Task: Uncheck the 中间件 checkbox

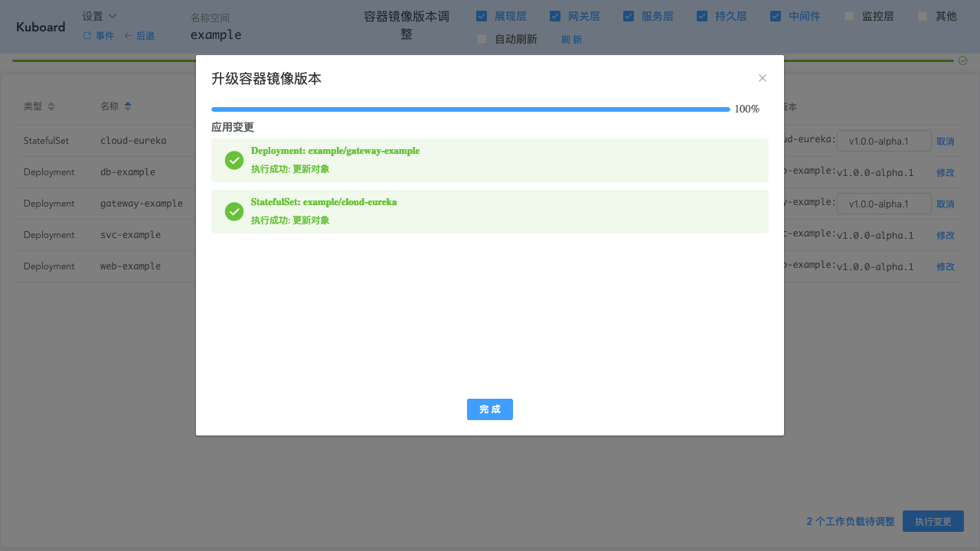Action: pyautogui.click(x=776, y=16)
